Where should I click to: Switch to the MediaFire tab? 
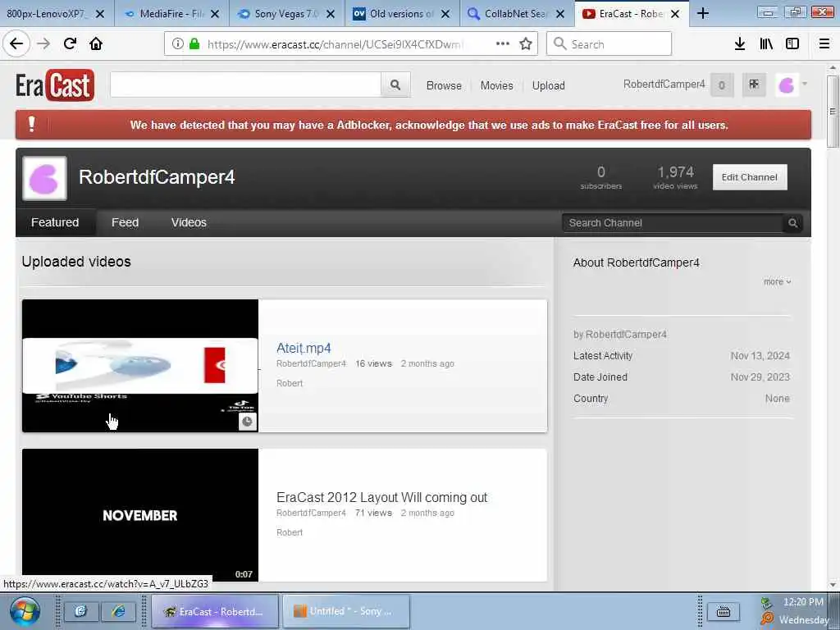(x=172, y=13)
